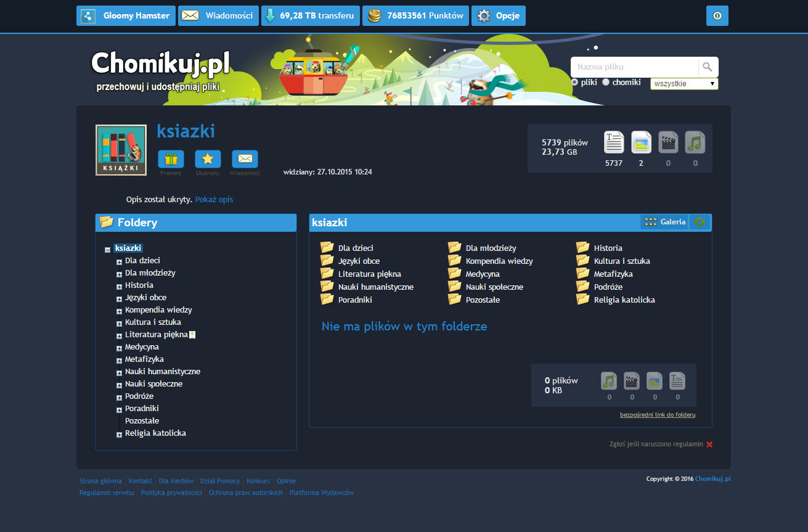Click the Metafizyka folder icon in listing
This screenshot has height=532, width=808.
pos(582,273)
